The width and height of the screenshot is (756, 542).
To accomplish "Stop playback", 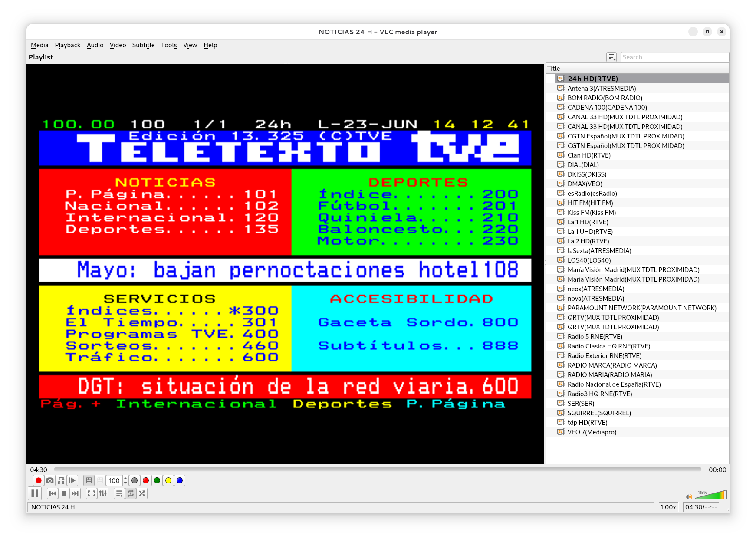I will pyautogui.click(x=64, y=493).
